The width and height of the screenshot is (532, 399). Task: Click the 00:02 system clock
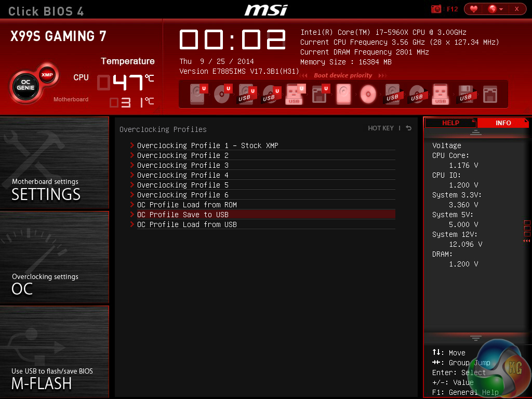pos(232,39)
